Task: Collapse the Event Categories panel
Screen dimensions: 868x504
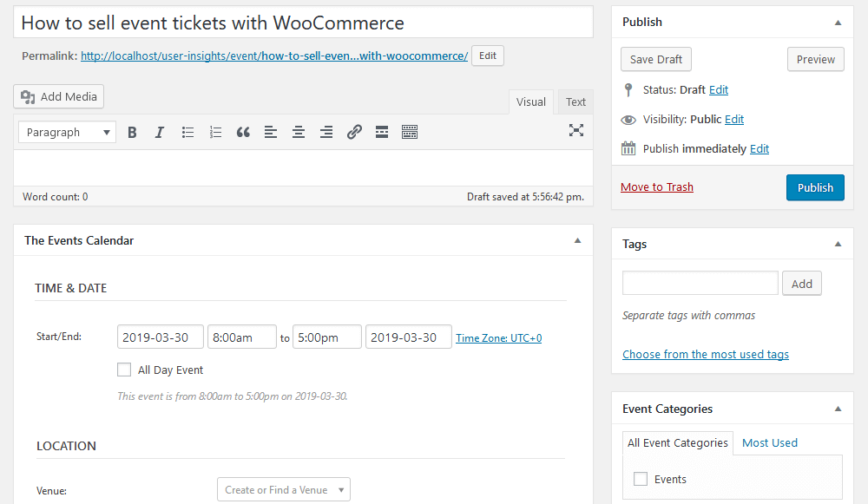Action: [x=838, y=409]
